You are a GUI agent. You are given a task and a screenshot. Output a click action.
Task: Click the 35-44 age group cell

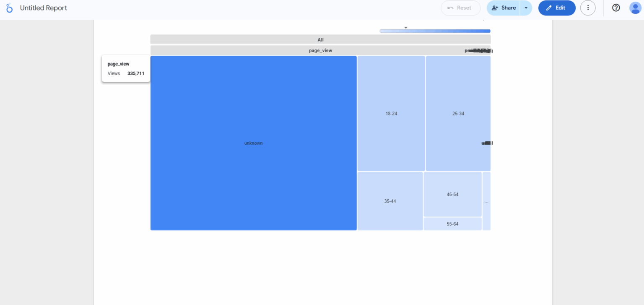390,201
